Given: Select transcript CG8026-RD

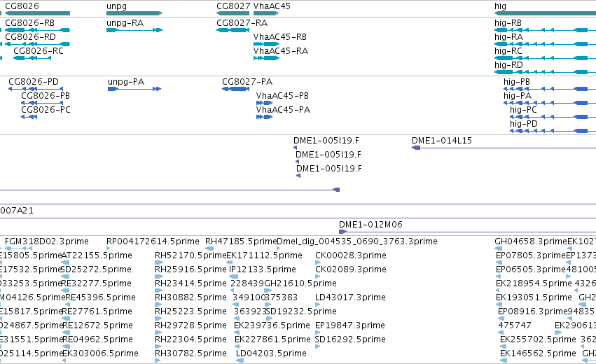Looking at the screenshot, I should point(37,44).
